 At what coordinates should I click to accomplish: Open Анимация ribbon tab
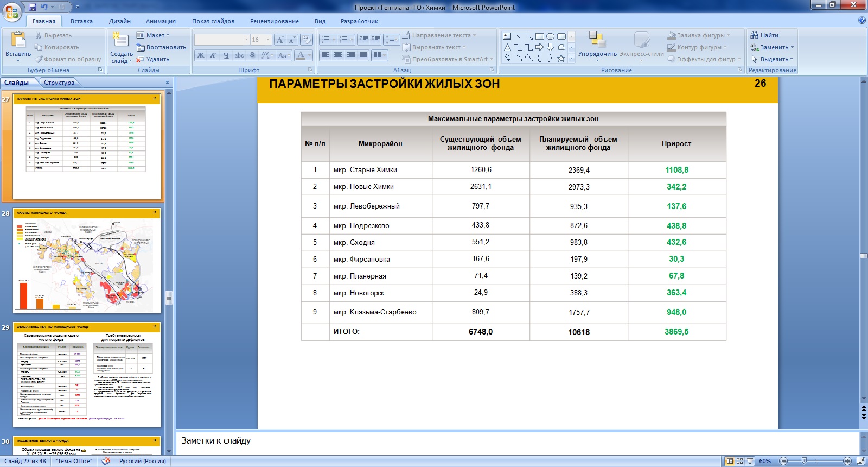[161, 21]
